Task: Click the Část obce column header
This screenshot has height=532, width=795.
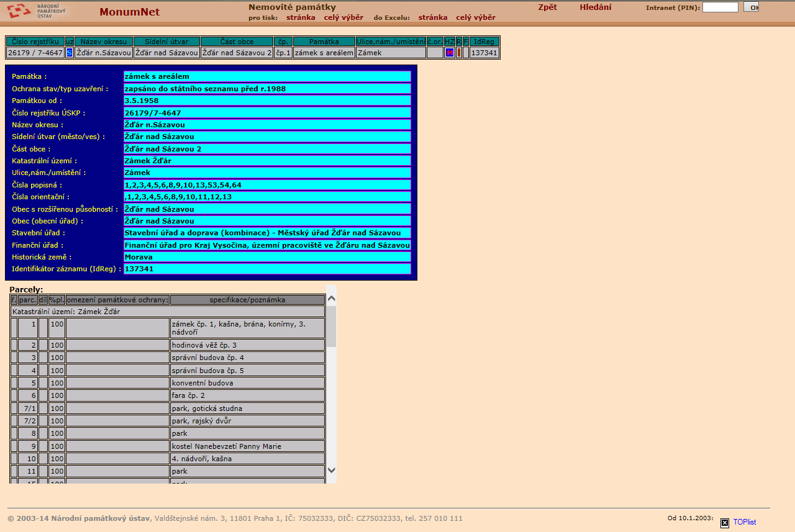Action: point(237,42)
